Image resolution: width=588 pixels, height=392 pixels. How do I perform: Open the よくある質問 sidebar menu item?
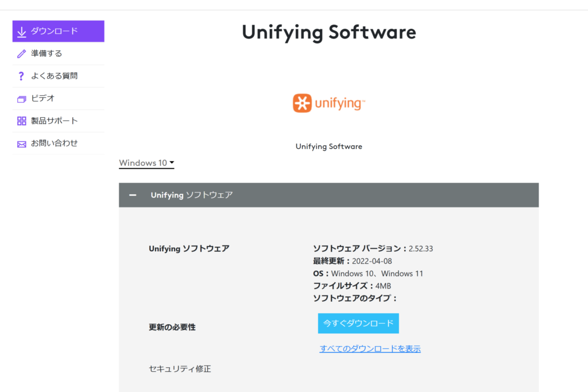click(58, 76)
